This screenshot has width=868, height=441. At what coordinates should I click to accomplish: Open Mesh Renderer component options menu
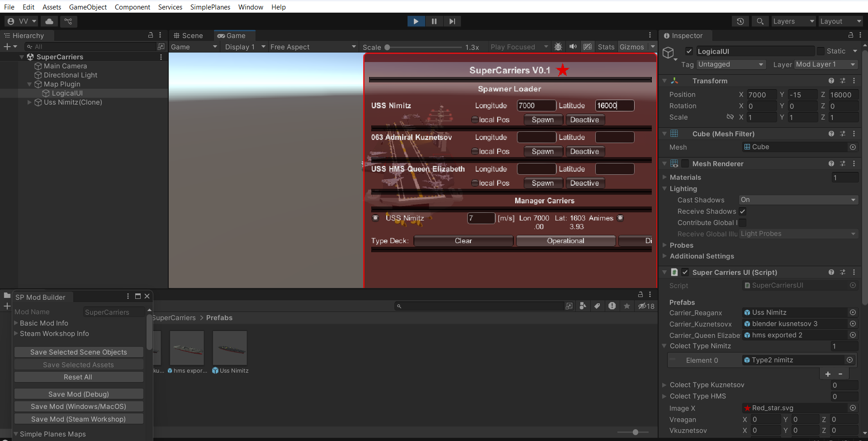[x=854, y=163]
